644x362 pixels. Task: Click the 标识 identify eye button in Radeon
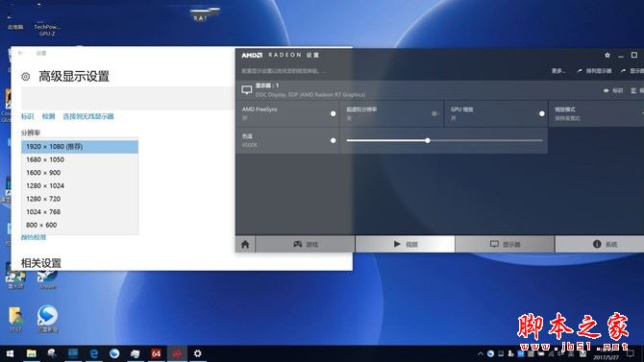pos(613,90)
